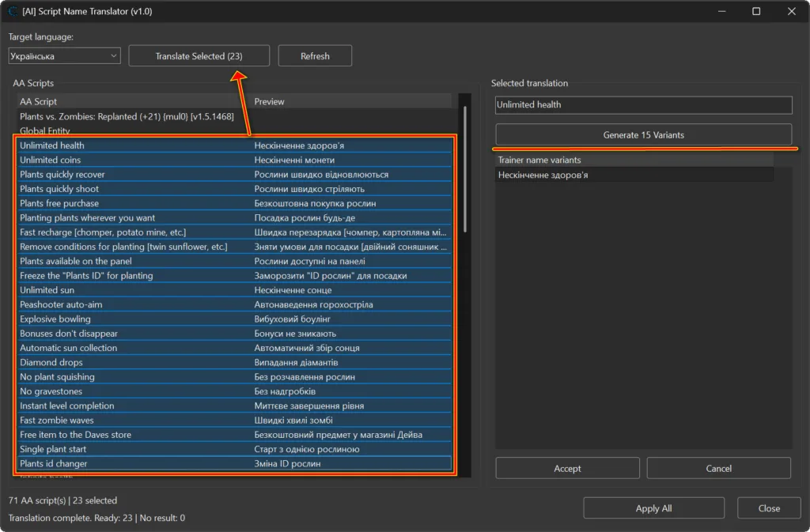Select Free item to the Daves store row
Screen dimensions: 810x532
click(x=234, y=435)
